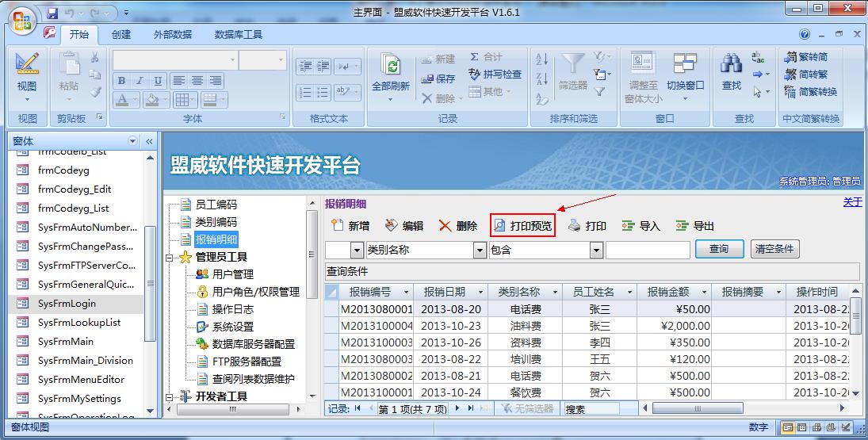Viewport: 868px width, 440px height.
Task: Click the 清空条件 clear conditions button
Action: [x=774, y=249]
